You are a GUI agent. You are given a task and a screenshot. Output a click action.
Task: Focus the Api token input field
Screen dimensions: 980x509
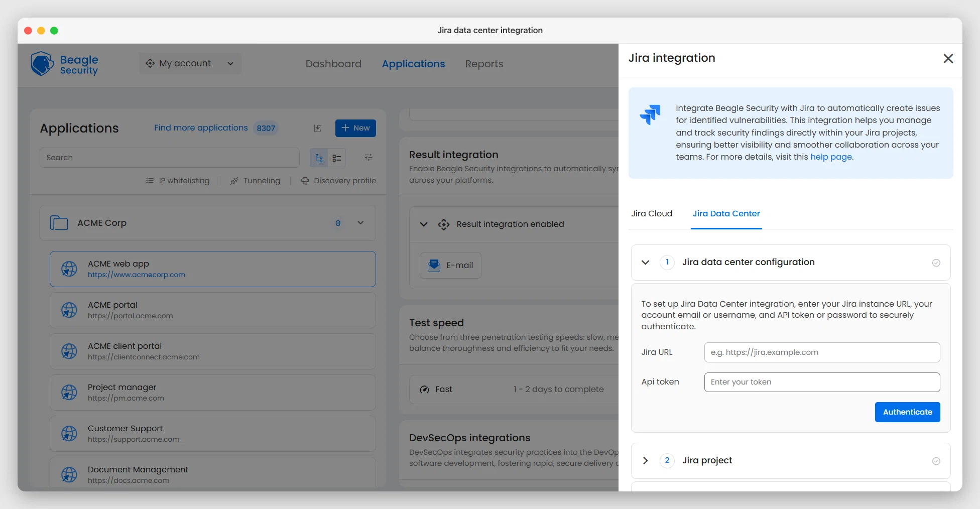point(822,382)
